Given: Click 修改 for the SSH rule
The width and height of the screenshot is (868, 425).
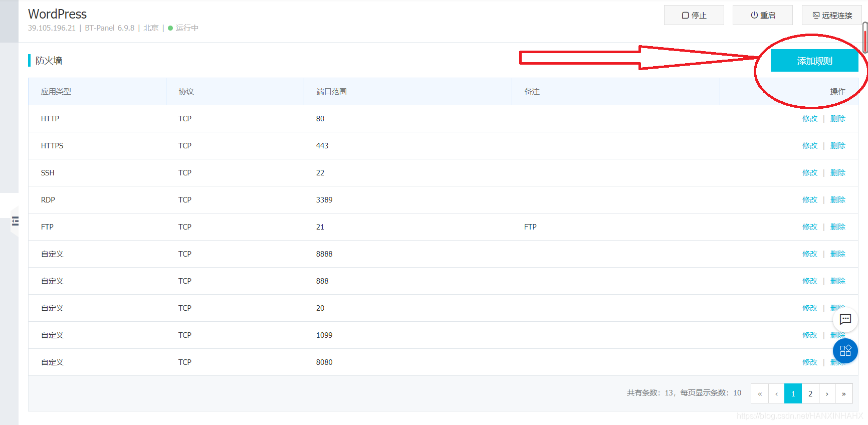Looking at the screenshot, I should [x=810, y=173].
